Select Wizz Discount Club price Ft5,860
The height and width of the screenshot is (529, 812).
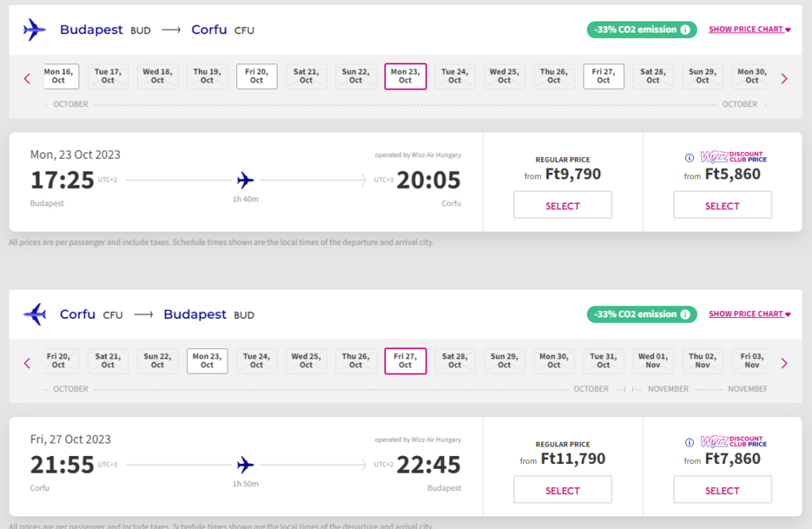(x=722, y=205)
